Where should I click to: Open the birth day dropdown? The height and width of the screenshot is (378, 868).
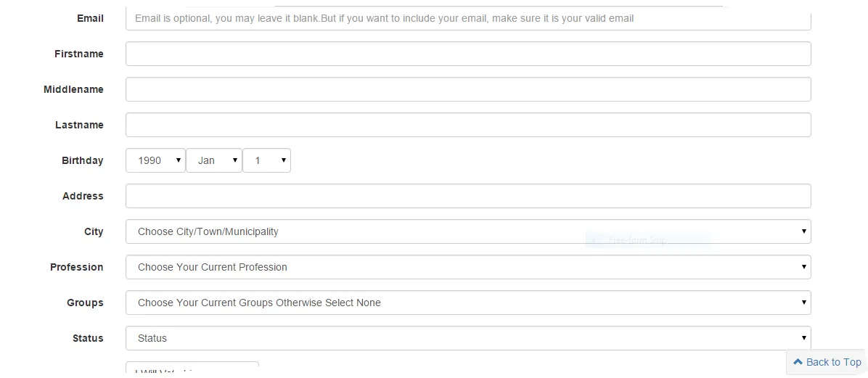coord(266,160)
